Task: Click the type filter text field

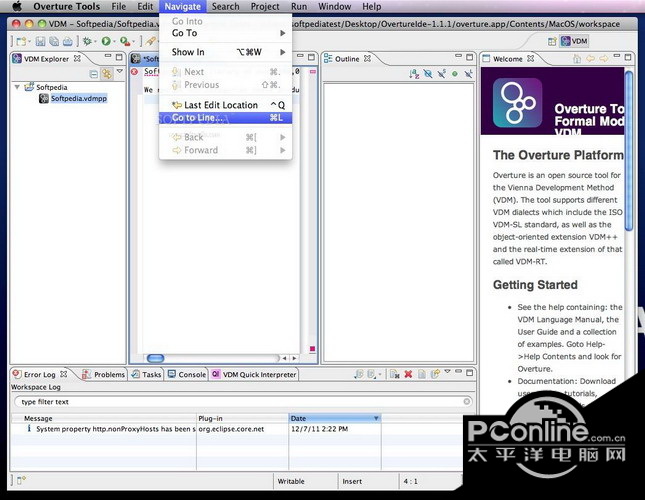Action: click(x=243, y=402)
